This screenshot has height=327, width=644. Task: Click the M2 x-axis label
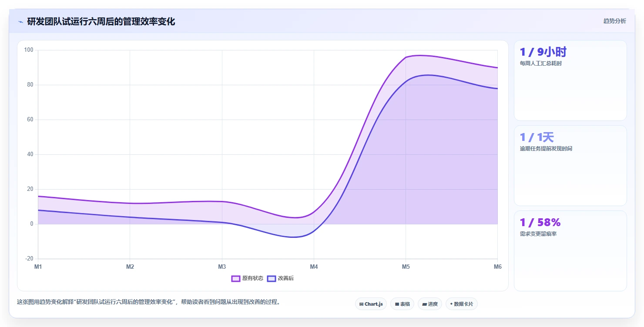(130, 267)
